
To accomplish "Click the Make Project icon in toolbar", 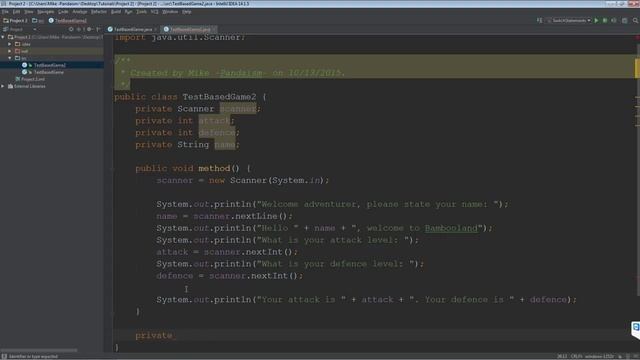I will (540, 20).
